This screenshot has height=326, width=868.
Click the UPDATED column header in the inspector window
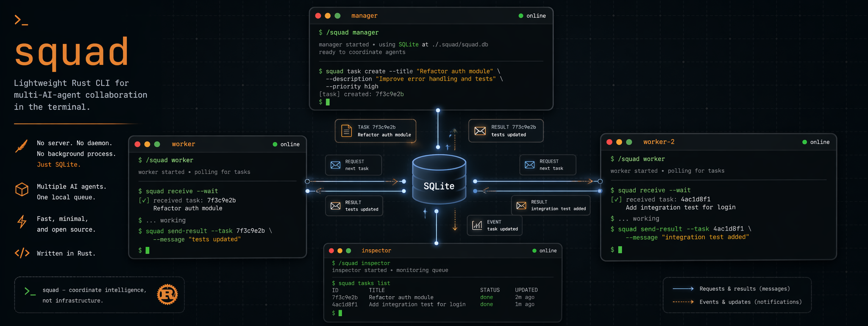[x=526, y=290]
